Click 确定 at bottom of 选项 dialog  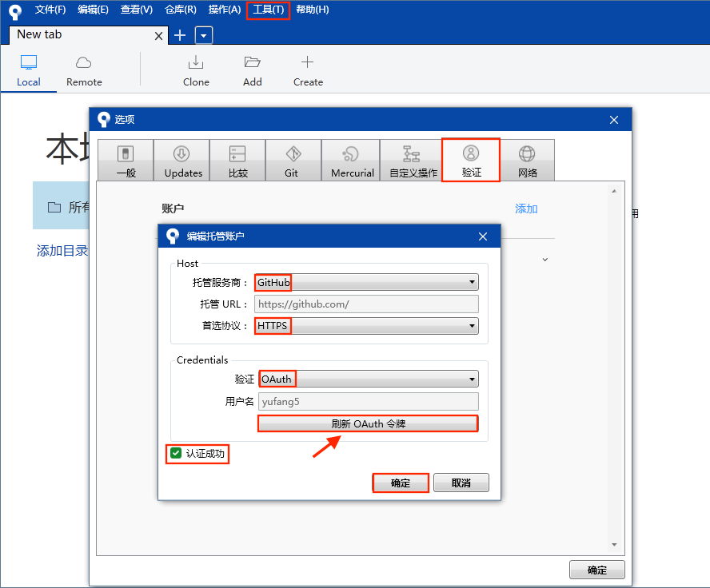596,570
